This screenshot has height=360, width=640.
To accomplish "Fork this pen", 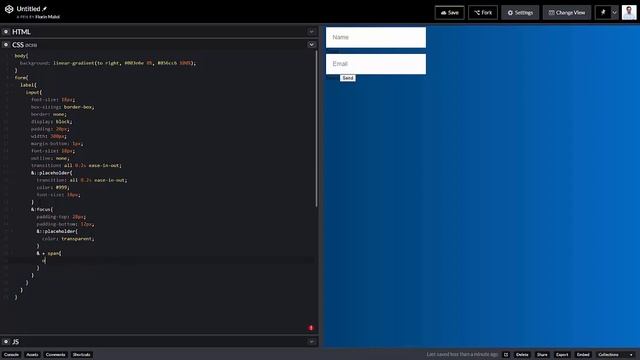I will tap(483, 13).
